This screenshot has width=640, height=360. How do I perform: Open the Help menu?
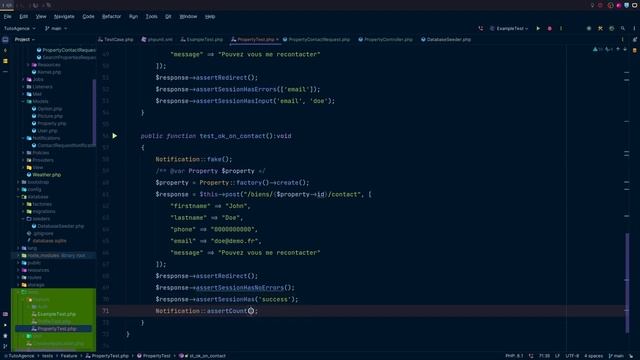[x=210, y=17]
